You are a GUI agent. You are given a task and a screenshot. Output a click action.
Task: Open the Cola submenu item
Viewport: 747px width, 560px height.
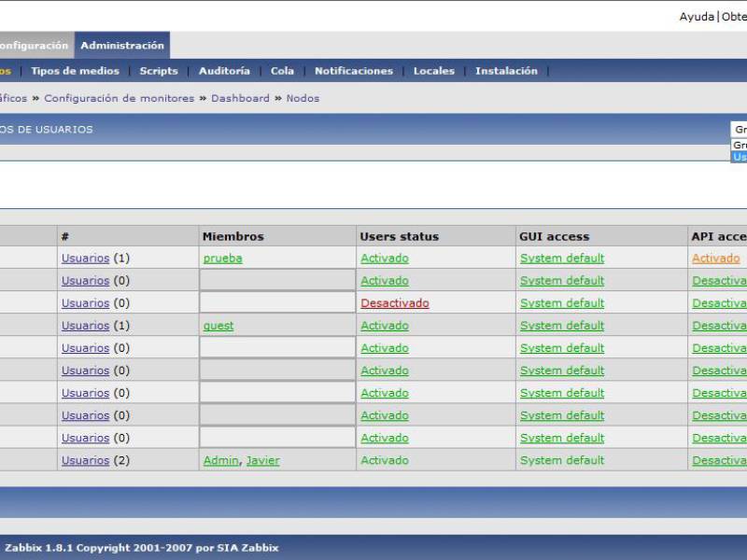(x=282, y=71)
